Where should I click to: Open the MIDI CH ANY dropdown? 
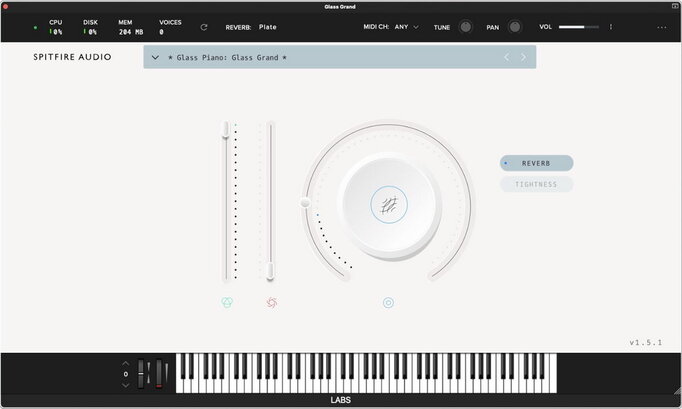point(407,27)
